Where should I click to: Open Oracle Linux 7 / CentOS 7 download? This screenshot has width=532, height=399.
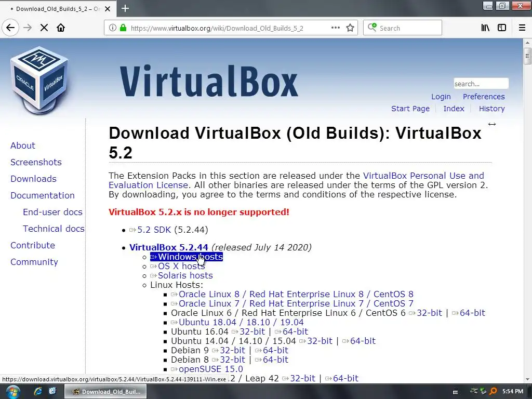[x=292, y=303]
